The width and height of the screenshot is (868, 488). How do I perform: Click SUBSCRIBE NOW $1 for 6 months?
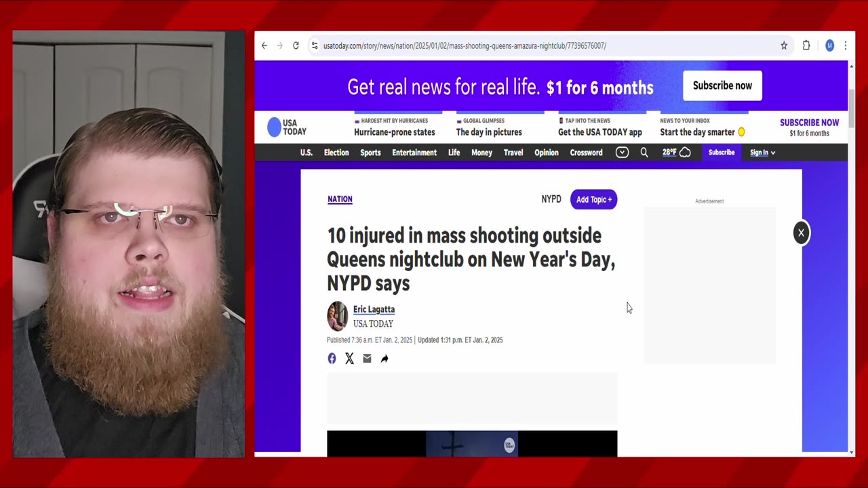pyautogui.click(x=809, y=127)
